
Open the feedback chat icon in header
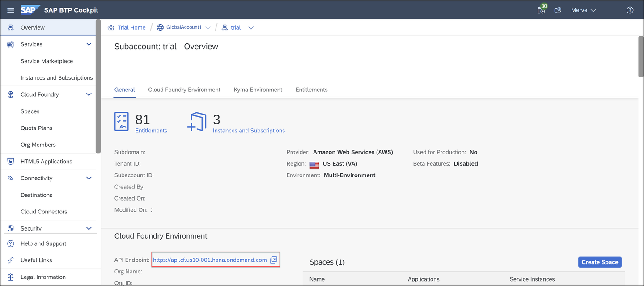[x=558, y=10]
